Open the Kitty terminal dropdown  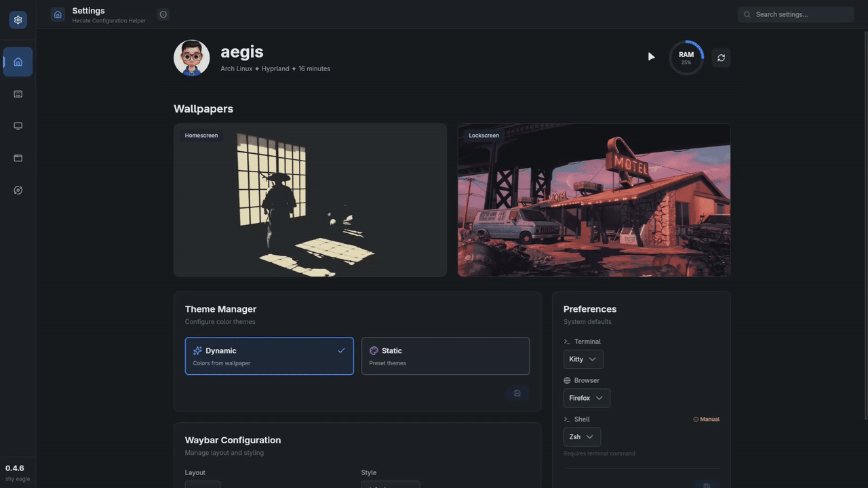tap(583, 359)
